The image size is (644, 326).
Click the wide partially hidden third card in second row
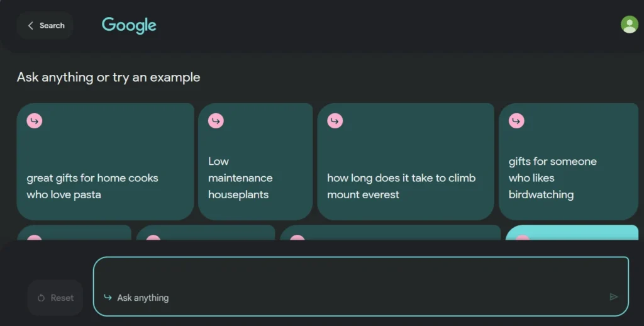pos(390,233)
